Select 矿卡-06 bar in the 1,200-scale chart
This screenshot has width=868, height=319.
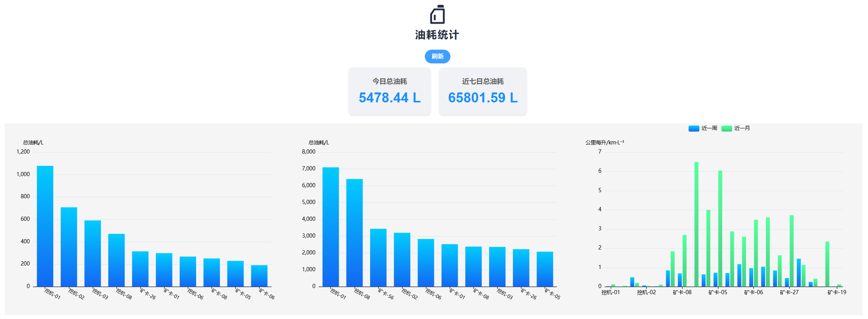259,276
